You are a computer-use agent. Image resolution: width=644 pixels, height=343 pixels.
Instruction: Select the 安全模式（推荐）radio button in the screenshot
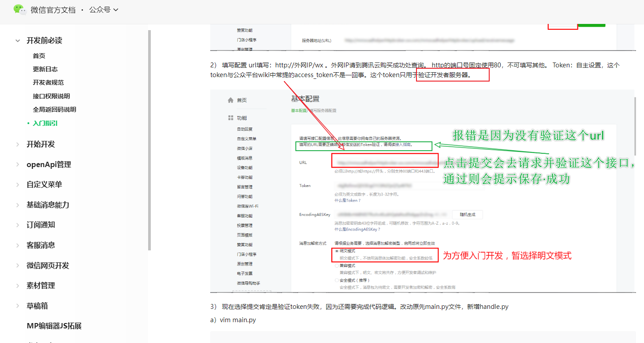coord(337,280)
